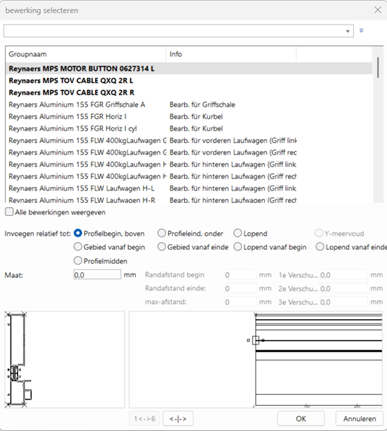Click the profile side-view preview drawing
The image size is (387, 431).
pos(256,359)
